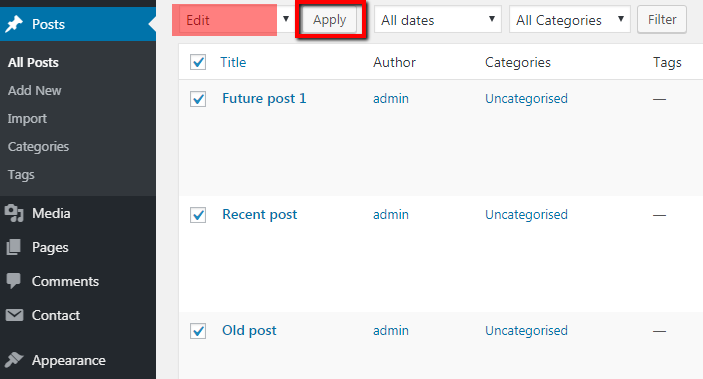Open the Future post 1 title link
This screenshot has height=379, width=703.
click(x=264, y=98)
